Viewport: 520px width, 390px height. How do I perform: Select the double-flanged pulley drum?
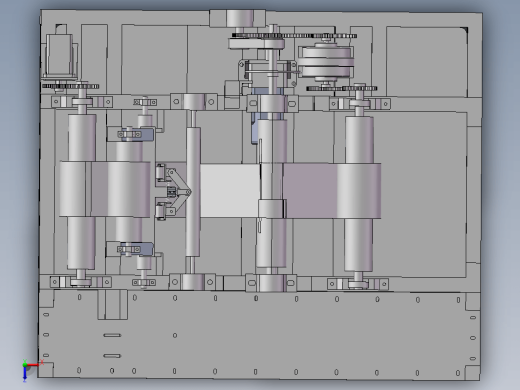(x=326, y=62)
